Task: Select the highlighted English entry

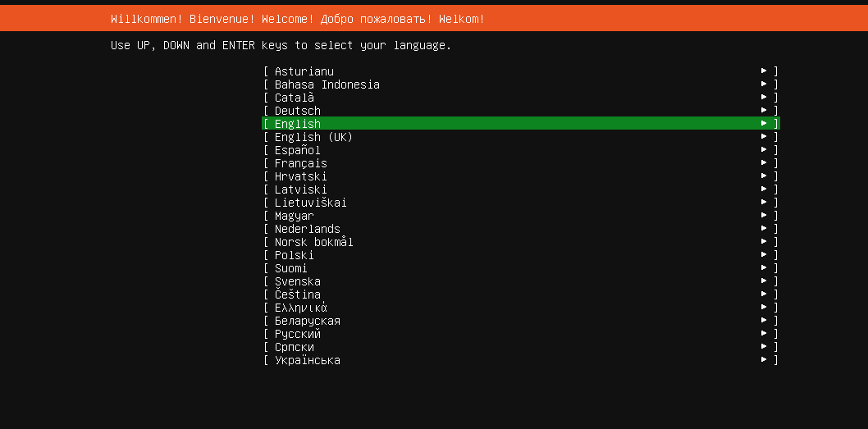Action: pyautogui.click(x=520, y=123)
